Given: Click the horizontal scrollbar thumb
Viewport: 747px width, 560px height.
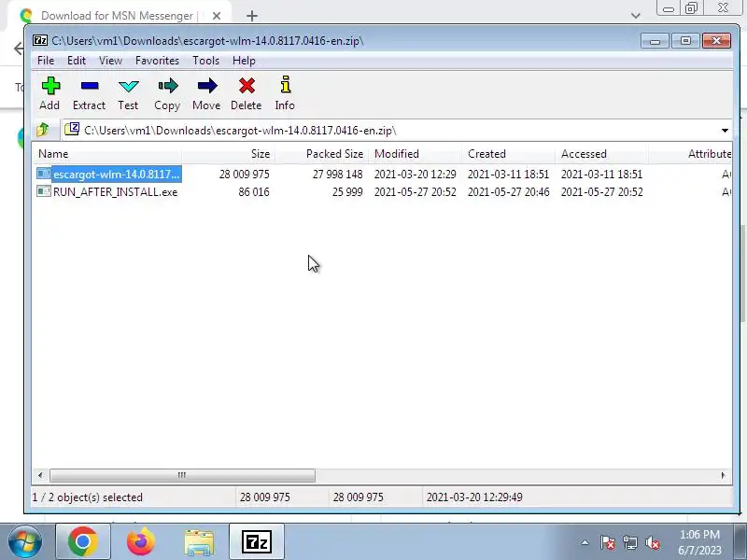Looking at the screenshot, I should (x=182, y=475).
